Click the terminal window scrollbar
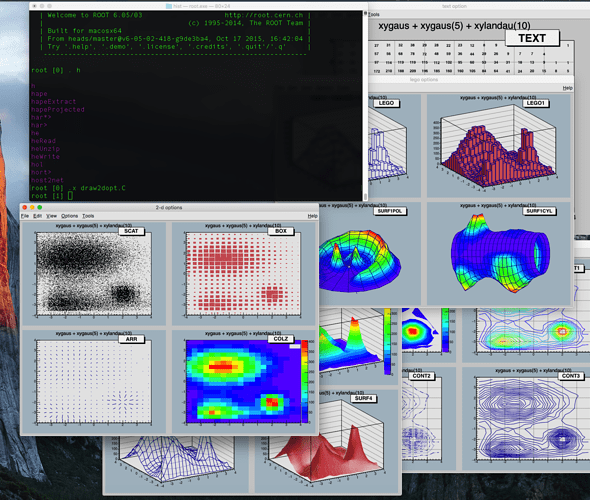Viewport: 590px width, 500px height. pyautogui.click(x=365, y=105)
